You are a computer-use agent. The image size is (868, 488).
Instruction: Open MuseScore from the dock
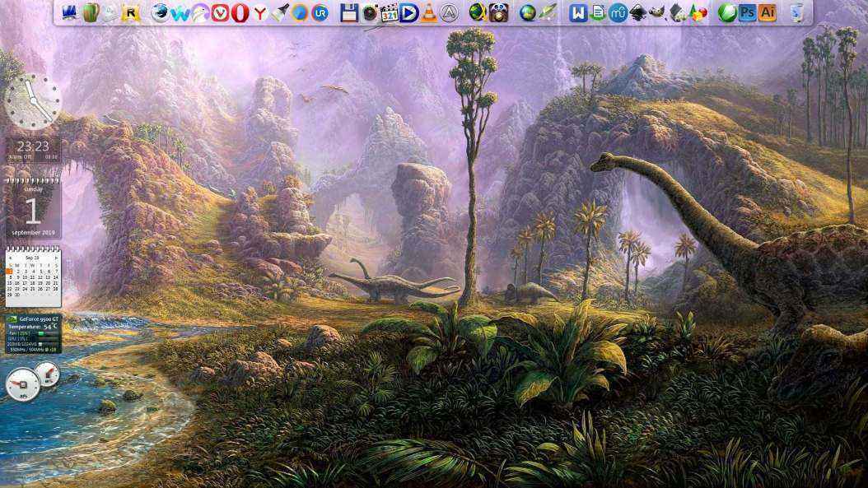[618, 12]
